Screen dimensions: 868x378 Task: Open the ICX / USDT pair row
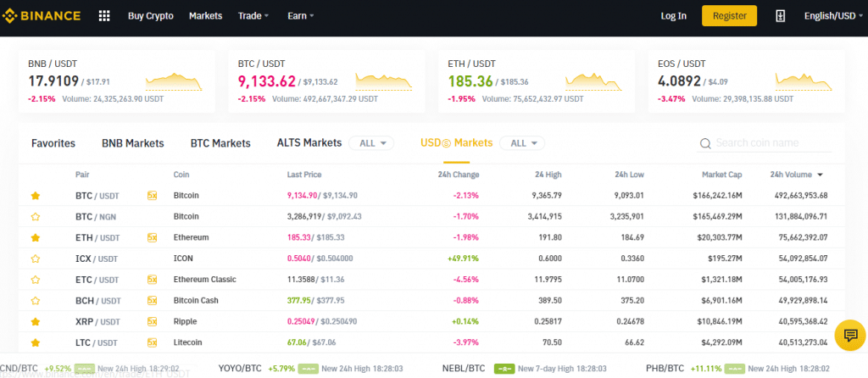pyautogui.click(x=431, y=258)
